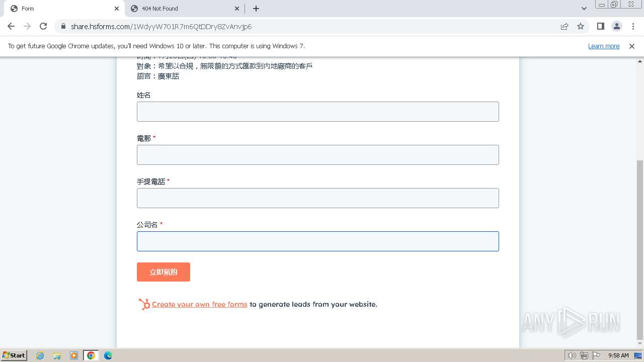Go back to the previous page
Viewport: 644px width, 362px height.
point(11,26)
